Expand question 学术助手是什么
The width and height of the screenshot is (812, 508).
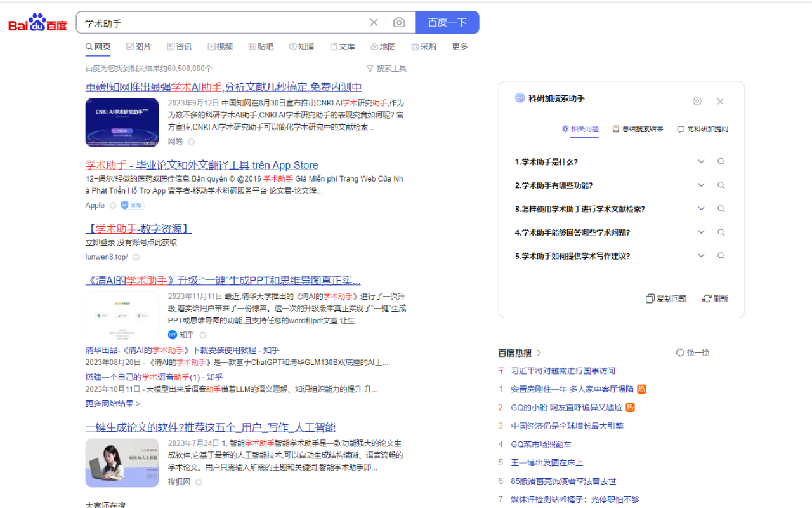[701, 161]
